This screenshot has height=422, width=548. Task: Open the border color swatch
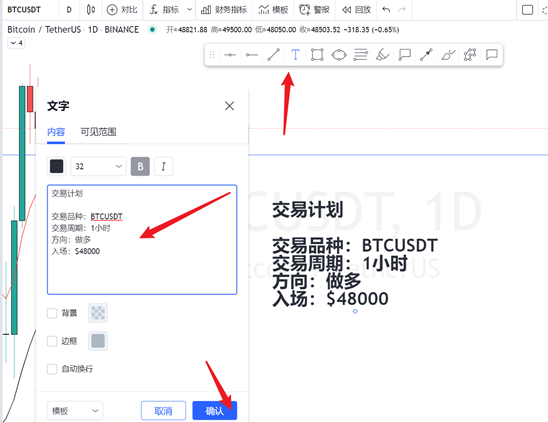[98, 341]
